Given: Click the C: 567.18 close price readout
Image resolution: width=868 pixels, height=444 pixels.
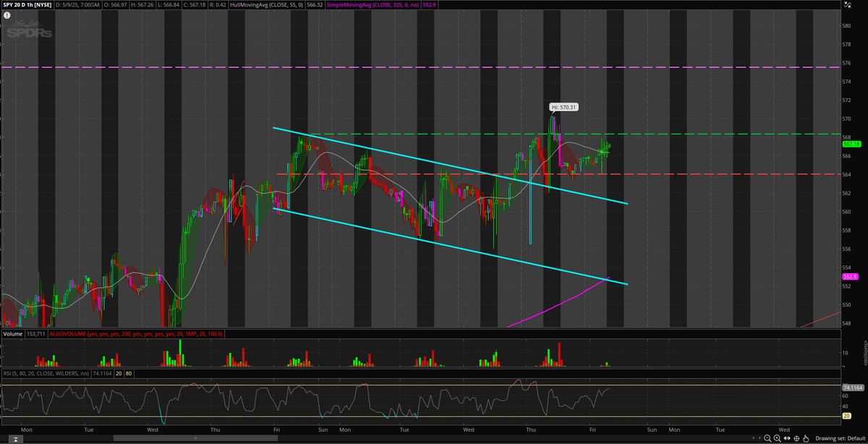Looking at the screenshot, I should (x=195, y=4).
